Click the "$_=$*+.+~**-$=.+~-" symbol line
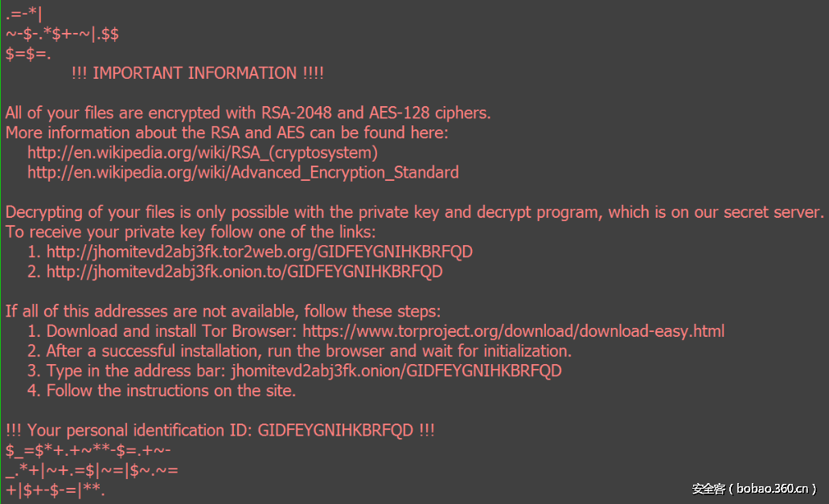The height and width of the screenshot is (504, 829). 88,450
